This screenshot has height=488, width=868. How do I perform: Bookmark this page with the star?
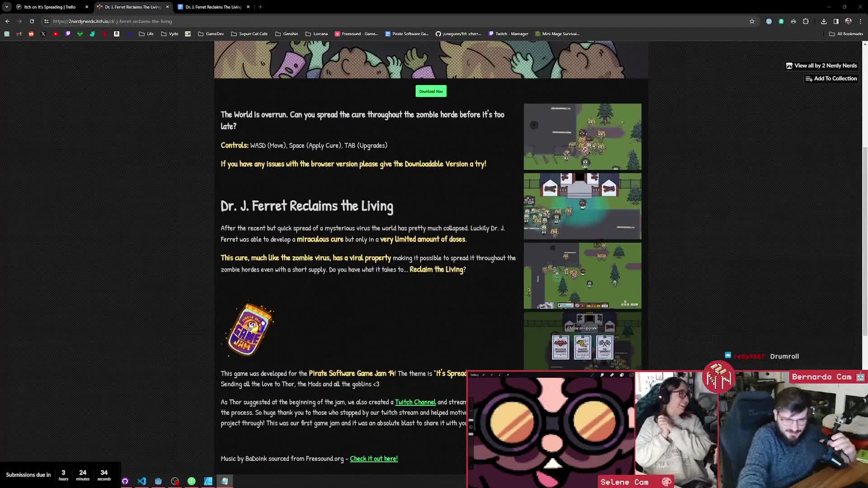coord(752,21)
